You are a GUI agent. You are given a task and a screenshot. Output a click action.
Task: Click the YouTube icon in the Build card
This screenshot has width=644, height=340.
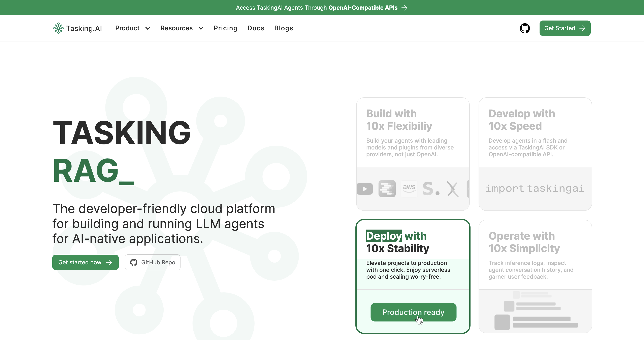364,189
